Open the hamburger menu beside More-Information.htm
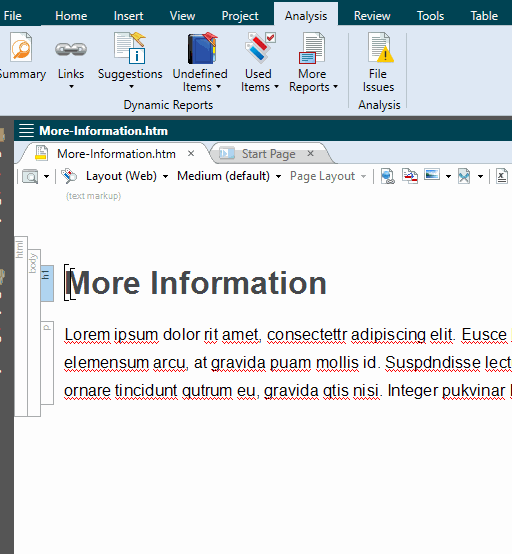512x554 pixels. coord(27,130)
